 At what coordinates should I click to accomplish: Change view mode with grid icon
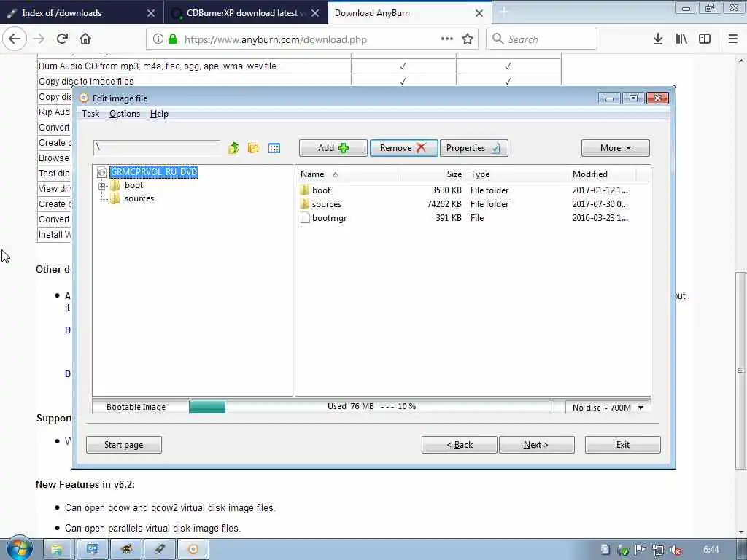tap(274, 148)
